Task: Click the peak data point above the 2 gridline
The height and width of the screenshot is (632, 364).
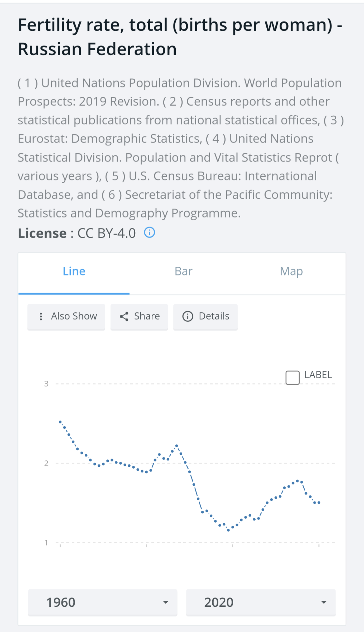Action: pos(177,446)
